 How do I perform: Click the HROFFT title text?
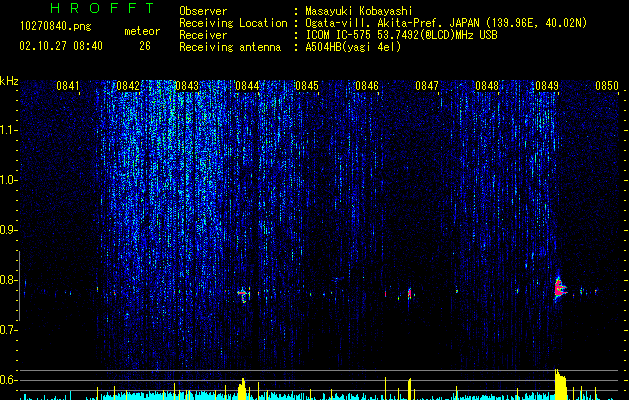103,8
